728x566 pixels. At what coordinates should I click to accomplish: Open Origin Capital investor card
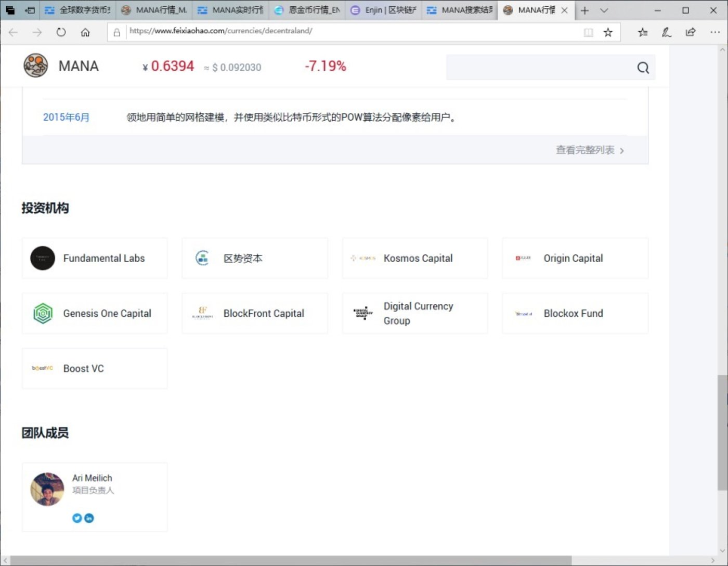(x=575, y=258)
